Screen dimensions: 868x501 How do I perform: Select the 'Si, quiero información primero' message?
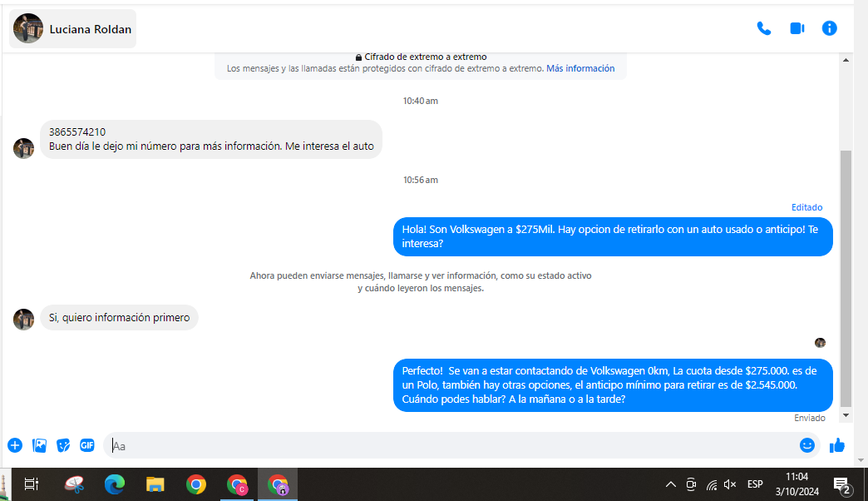pyautogui.click(x=119, y=318)
